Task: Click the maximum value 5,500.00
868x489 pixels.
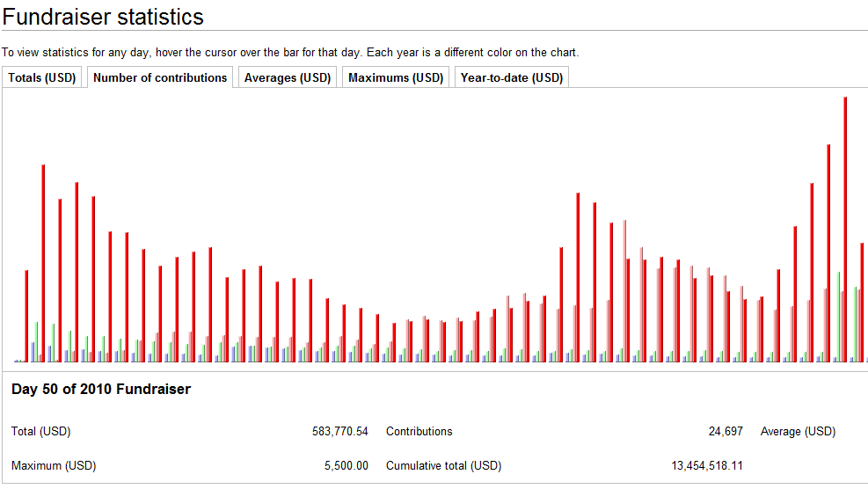Action: [x=345, y=465]
